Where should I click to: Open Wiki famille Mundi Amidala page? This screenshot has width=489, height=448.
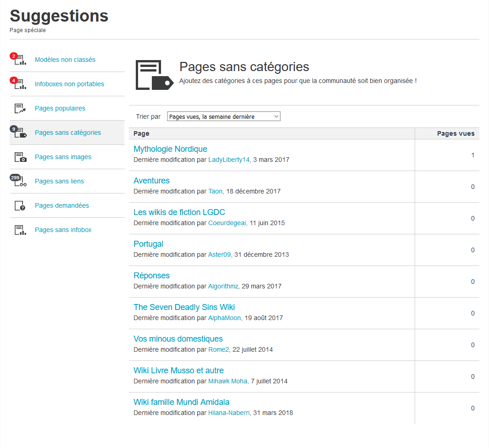point(181,402)
